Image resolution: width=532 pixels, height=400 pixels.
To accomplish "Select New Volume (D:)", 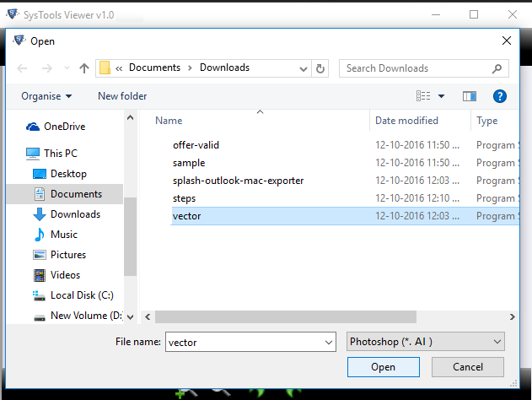I will coord(87,316).
